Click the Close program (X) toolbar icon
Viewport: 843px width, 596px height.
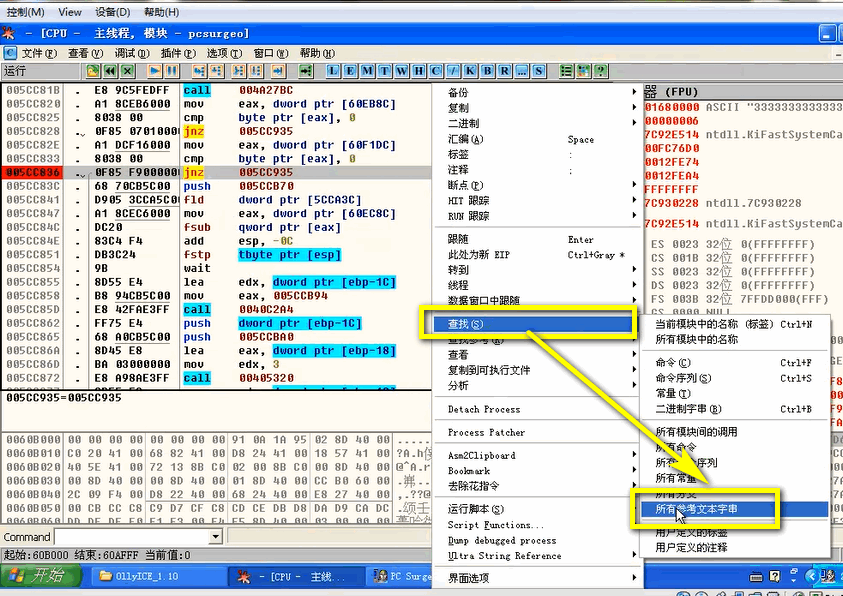[x=127, y=71]
